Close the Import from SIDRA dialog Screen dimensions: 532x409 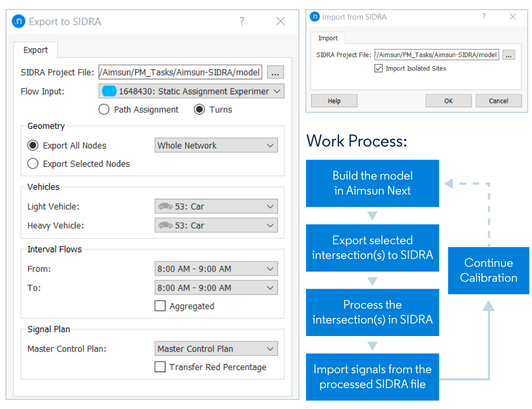click(513, 17)
